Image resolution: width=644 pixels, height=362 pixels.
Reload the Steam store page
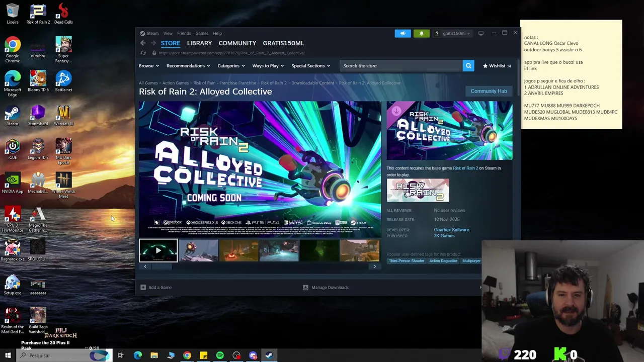pyautogui.click(x=143, y=53)
